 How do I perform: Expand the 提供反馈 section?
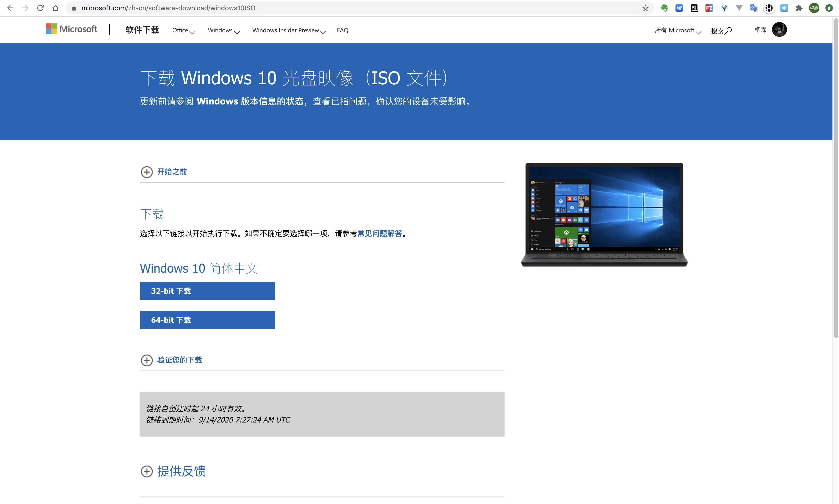coord(173,471)
